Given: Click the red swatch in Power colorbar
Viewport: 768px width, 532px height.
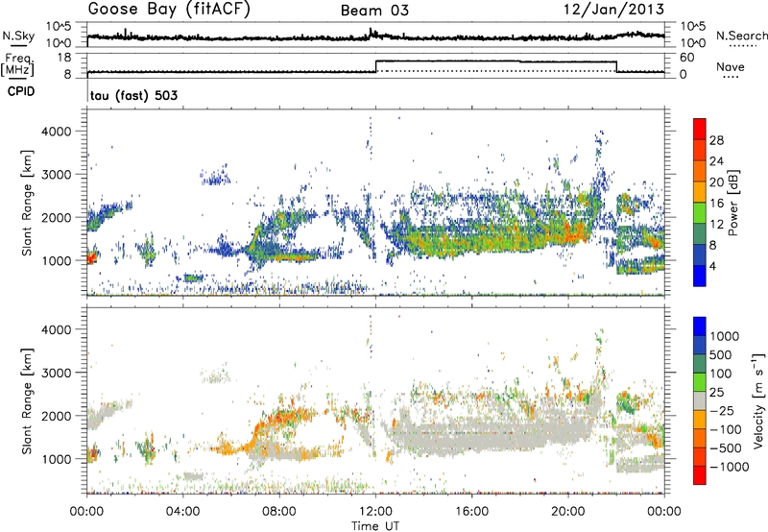Looking at the screenshot, I should tap(700, 129).
